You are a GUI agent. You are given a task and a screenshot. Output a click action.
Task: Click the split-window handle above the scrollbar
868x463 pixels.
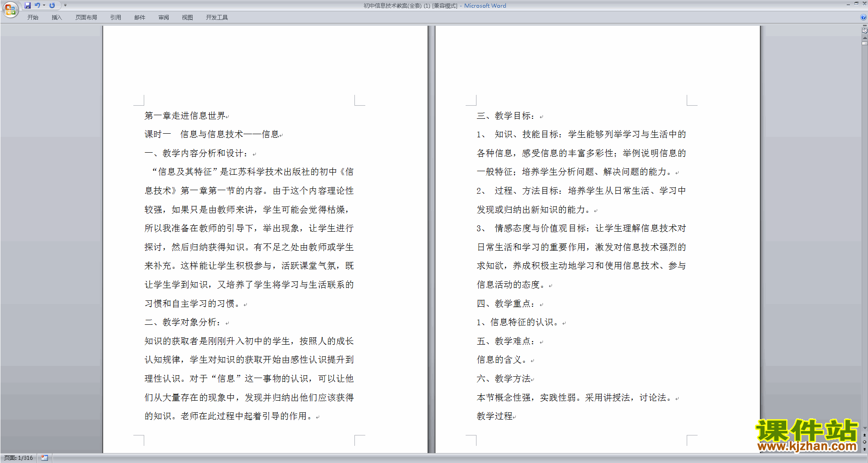[864, 26]
